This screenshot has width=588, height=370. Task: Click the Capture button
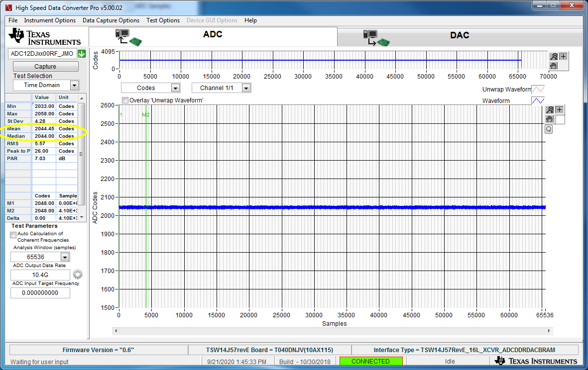pos(46,66)
